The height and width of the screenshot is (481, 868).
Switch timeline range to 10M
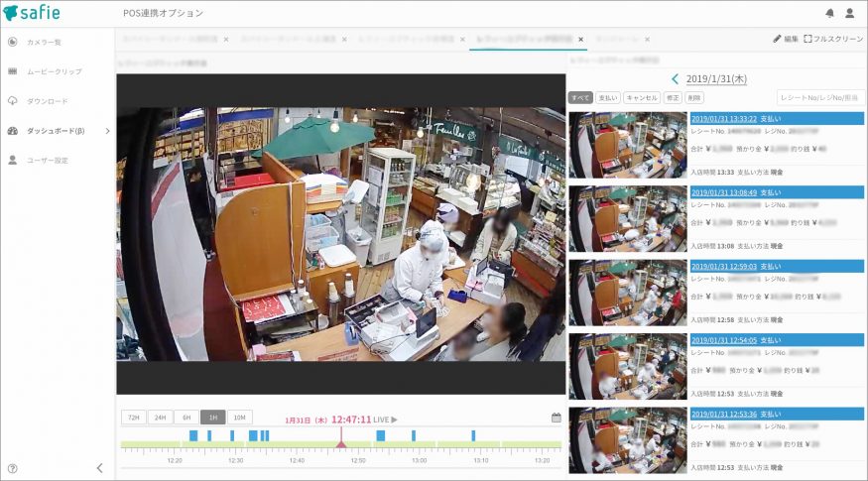(x=239, y=418)
